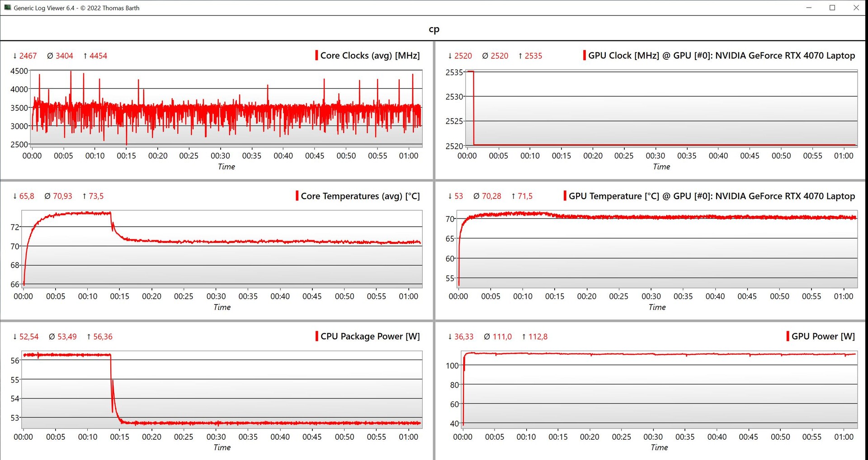Click the "cp" heading above the charts
The height and width of the screenshot is (460, 868).
click(434, 29)
